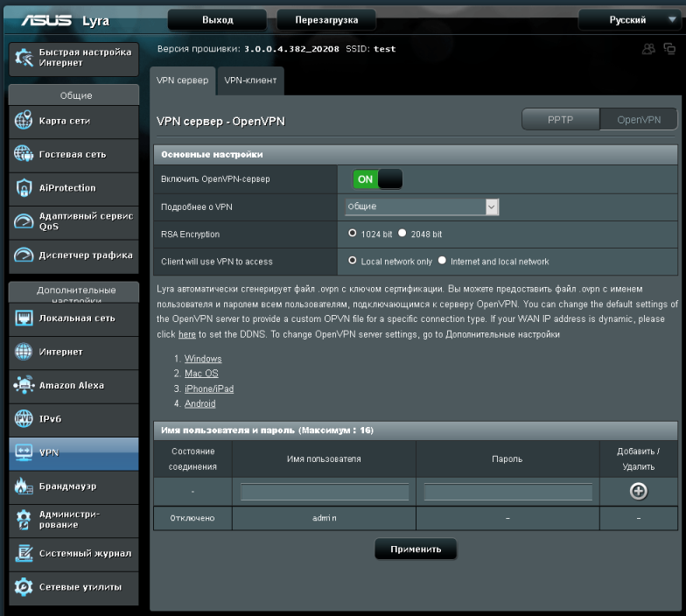Click the Traffic Manager icon

(x=24, y=255)
